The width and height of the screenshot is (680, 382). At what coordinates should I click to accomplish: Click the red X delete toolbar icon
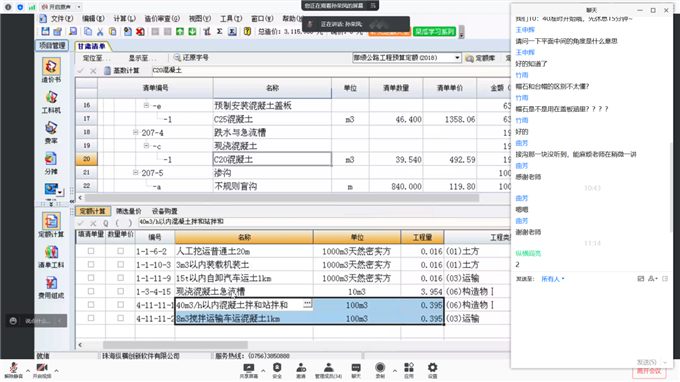click(x=140, y=32)
